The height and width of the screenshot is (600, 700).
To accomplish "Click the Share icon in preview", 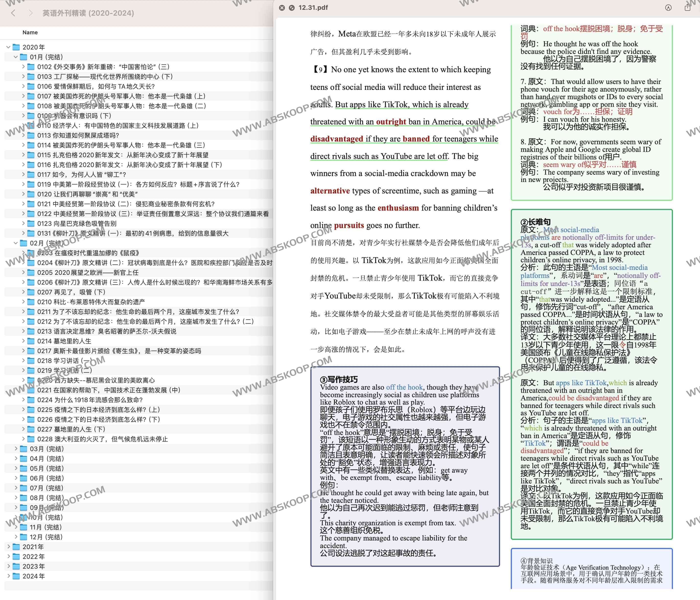I will [687, 7].
